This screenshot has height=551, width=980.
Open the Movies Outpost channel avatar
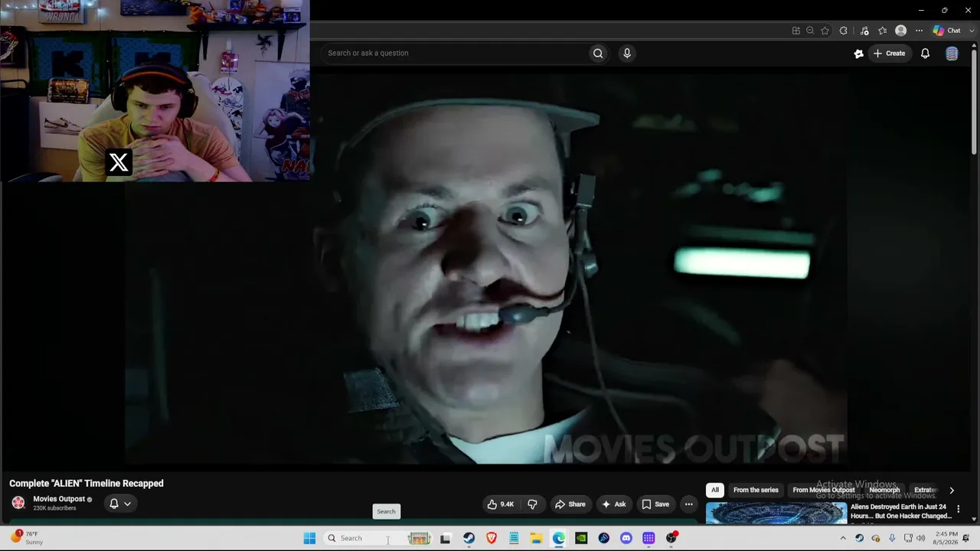coord(18,503)
